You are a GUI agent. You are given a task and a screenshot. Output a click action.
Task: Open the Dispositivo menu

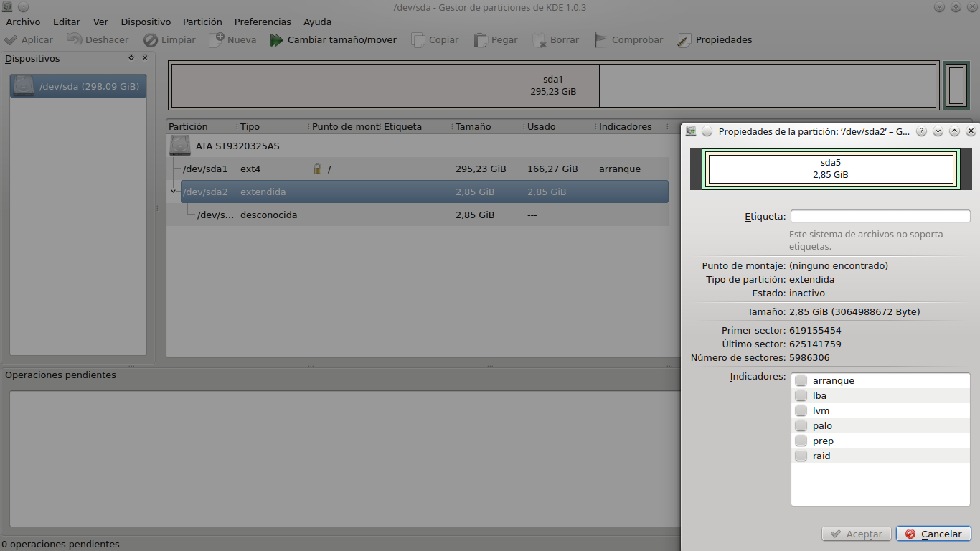pyautogui.click(x=146, y=22)
